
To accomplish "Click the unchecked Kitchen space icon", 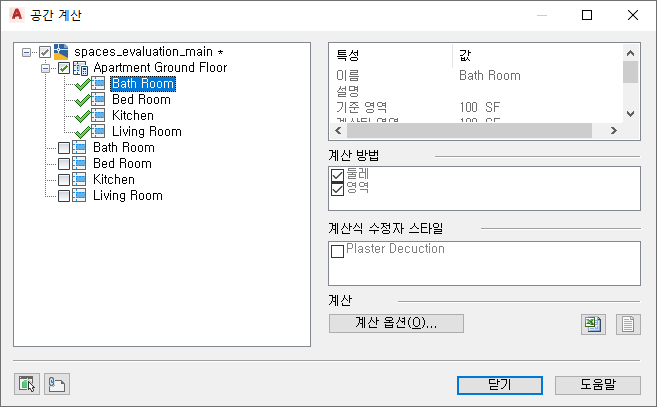I will [80, 180].
